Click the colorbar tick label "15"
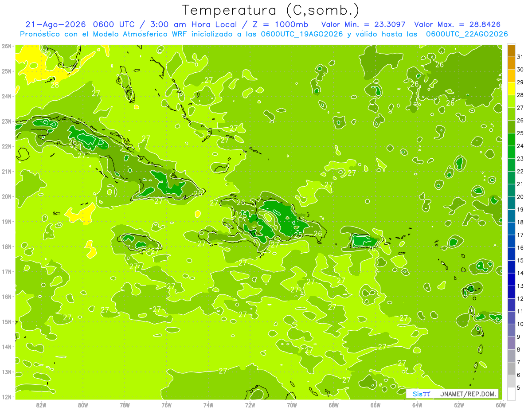This screenshot has height=411, width=532. 520,260
